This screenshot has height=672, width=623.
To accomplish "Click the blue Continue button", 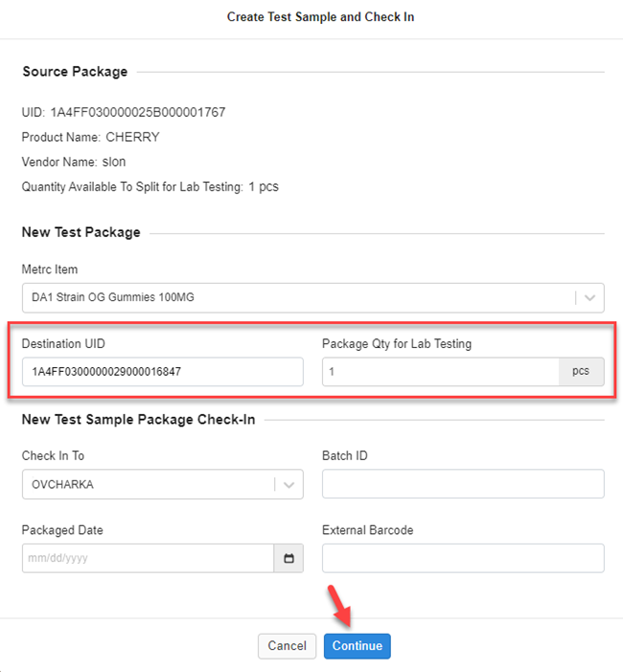I will pos(358,646).
